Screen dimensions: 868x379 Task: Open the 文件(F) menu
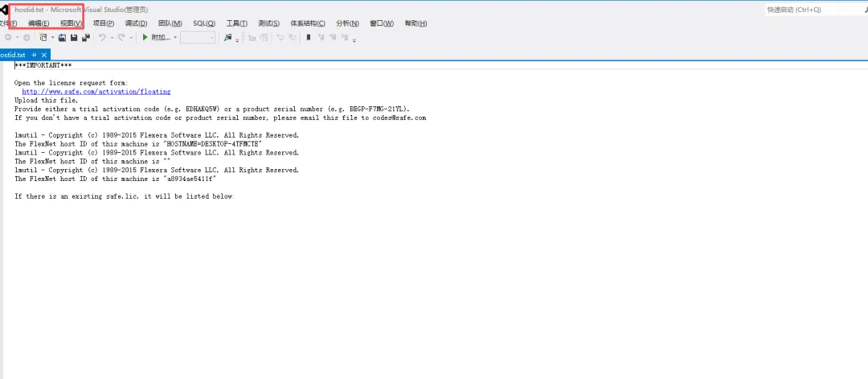pyautogui.click(x=8, y=23)
